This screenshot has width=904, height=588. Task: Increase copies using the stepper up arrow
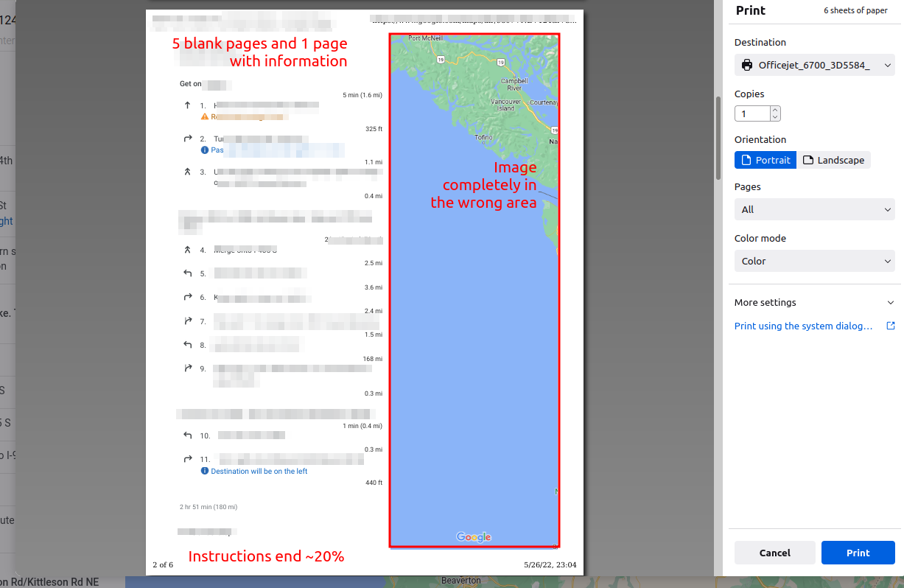[774, 109]
